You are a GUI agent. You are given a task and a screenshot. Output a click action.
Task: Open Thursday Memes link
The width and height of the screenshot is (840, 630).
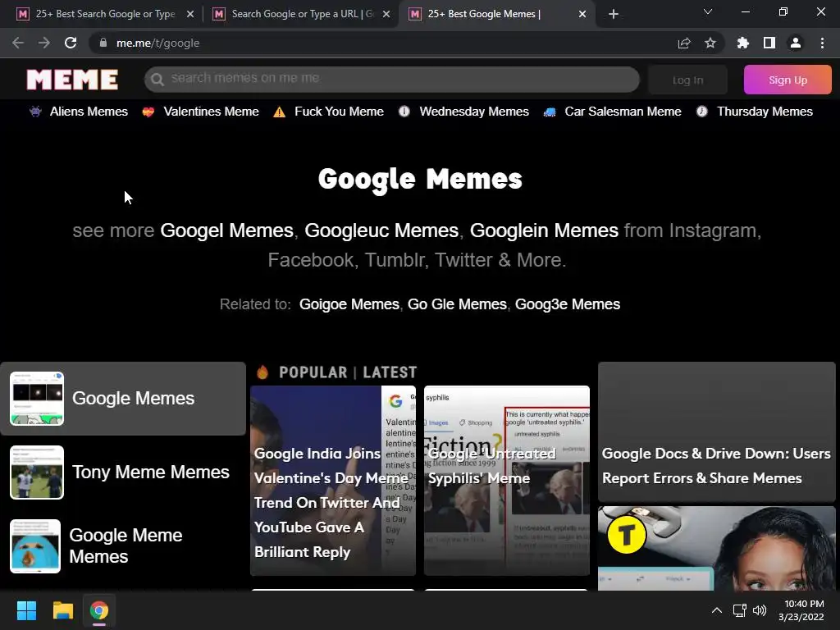point(765,112)
